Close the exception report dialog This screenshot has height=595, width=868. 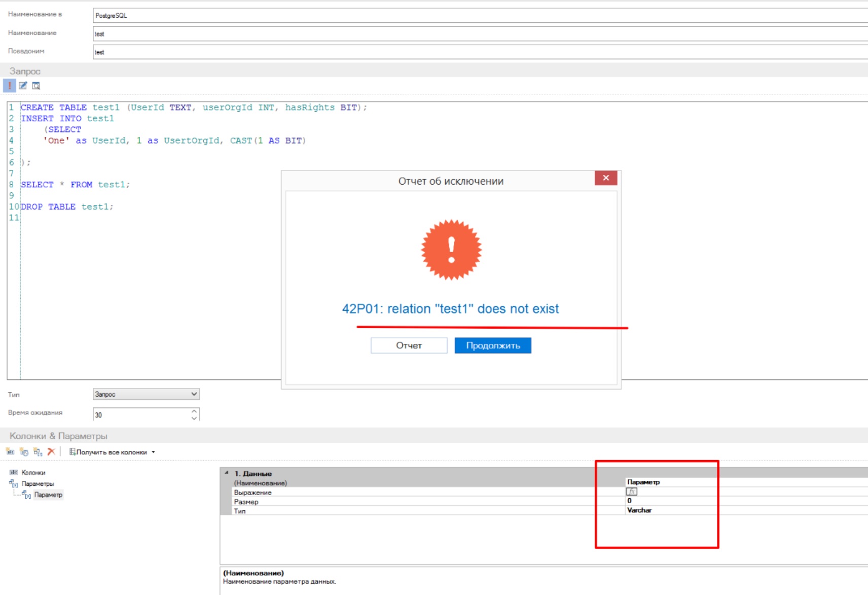pos(605,178)
